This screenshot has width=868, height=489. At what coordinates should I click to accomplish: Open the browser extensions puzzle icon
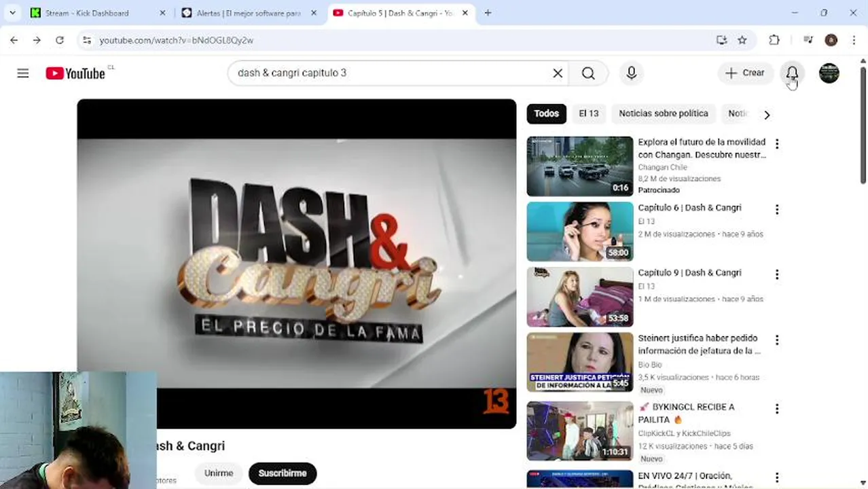pos(774,40)
